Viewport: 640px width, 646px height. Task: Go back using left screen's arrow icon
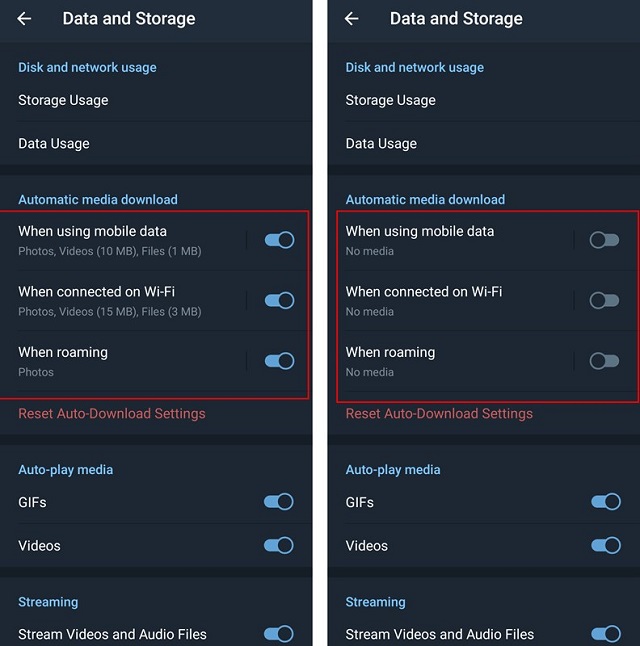click(x=24, y=19)
